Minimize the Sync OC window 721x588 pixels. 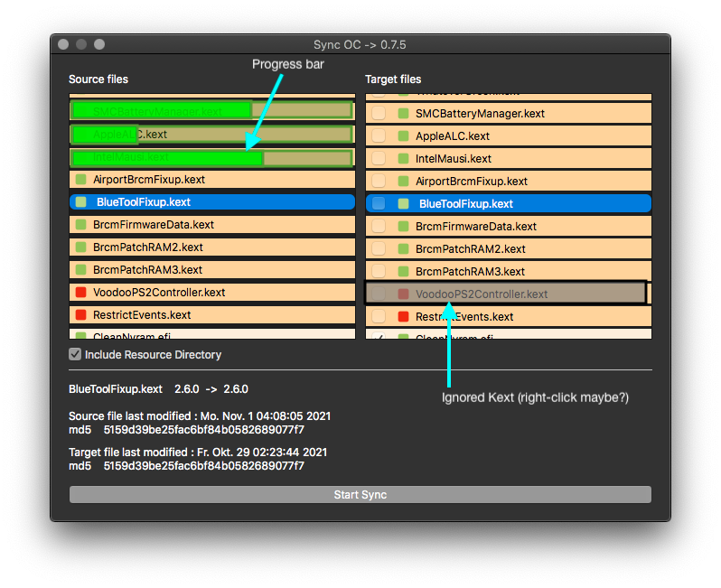tap(81, 44)
